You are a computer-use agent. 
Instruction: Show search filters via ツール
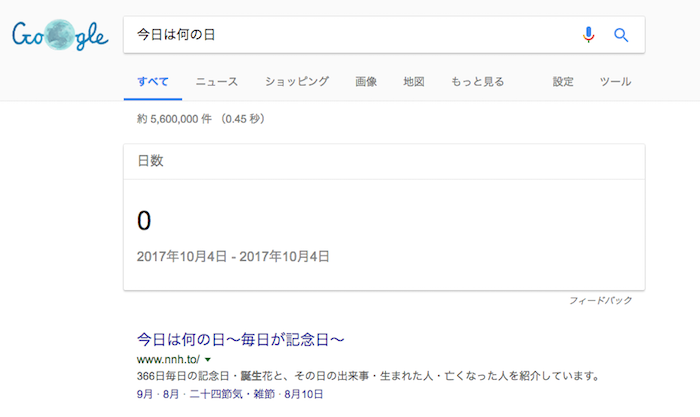(615, 82)
